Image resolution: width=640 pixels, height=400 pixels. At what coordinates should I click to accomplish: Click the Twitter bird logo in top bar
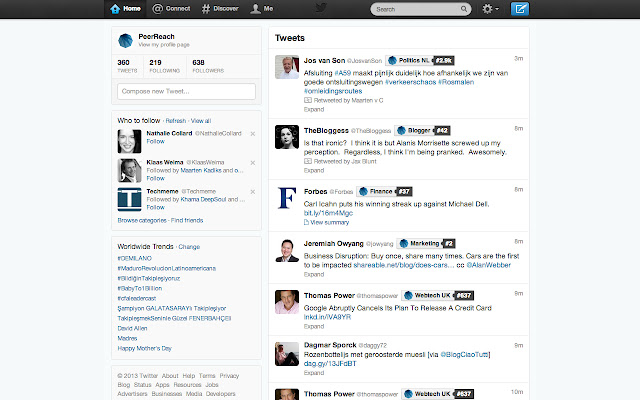tap(321, 8)
